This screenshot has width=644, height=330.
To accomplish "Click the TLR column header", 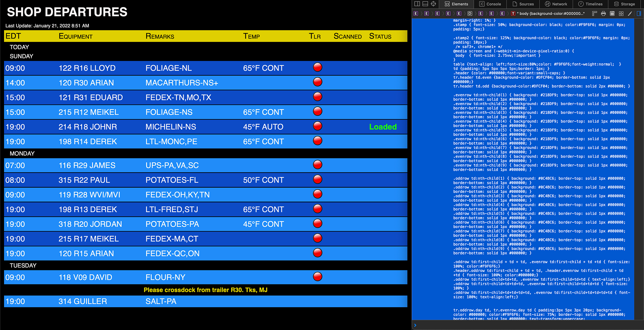I will point(315,36).
